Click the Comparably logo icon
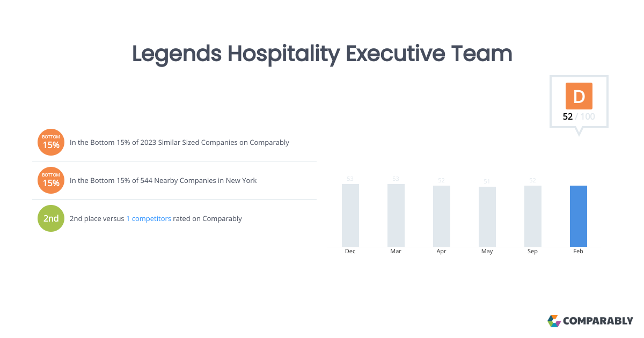The width and height of the screenshot is (644, 338). pyautogui.click(x=554, y=321)
